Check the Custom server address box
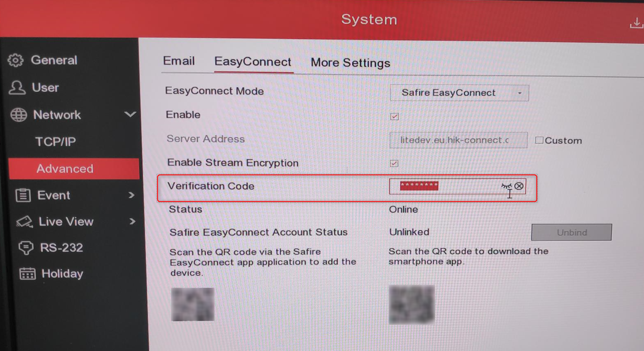The height and width of the screenshot is (351, 644). click(539, 140)
